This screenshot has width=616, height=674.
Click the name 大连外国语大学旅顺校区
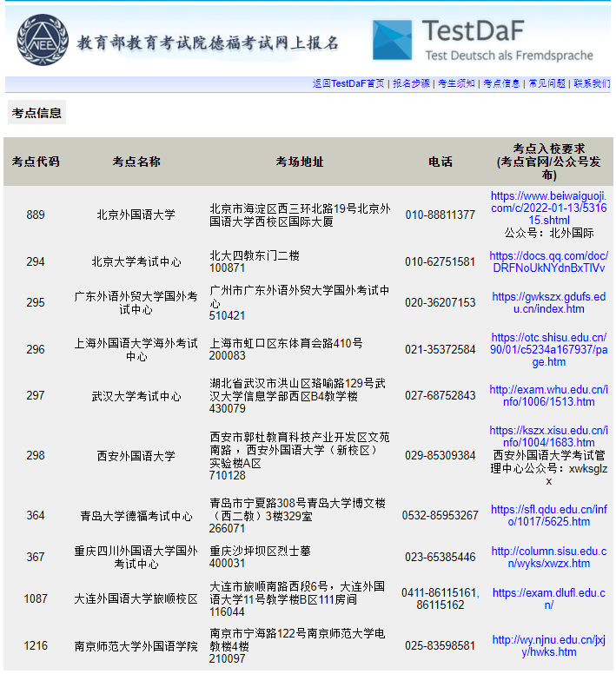[x=136, y=598]
